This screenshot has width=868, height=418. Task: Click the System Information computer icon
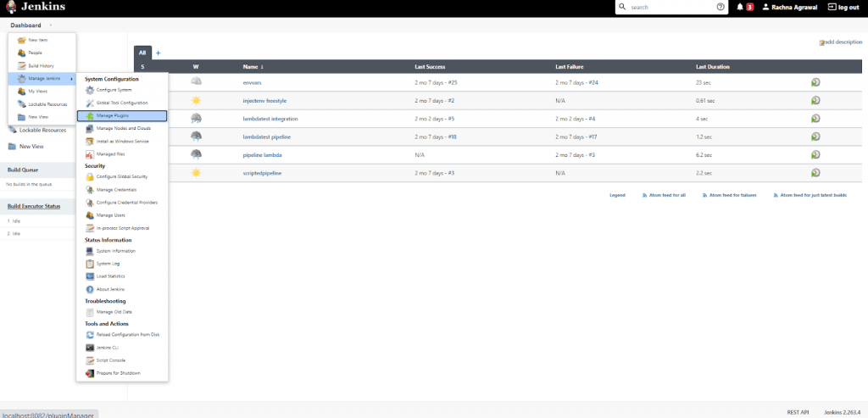(90, 251)
